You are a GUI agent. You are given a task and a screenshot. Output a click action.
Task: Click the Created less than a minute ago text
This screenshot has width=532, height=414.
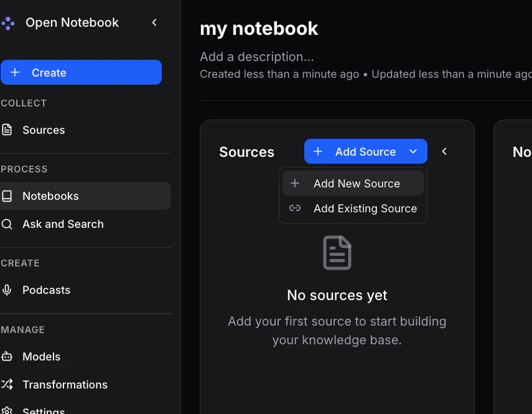tap(279, 74)
